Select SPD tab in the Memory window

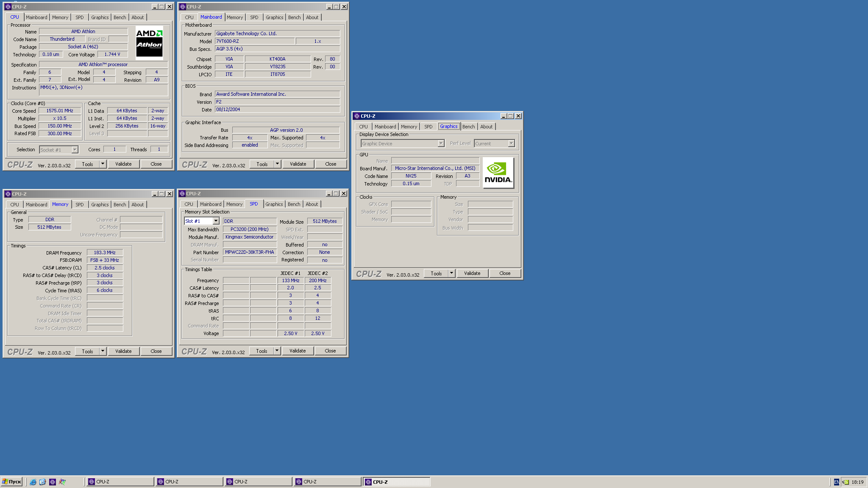80,205
